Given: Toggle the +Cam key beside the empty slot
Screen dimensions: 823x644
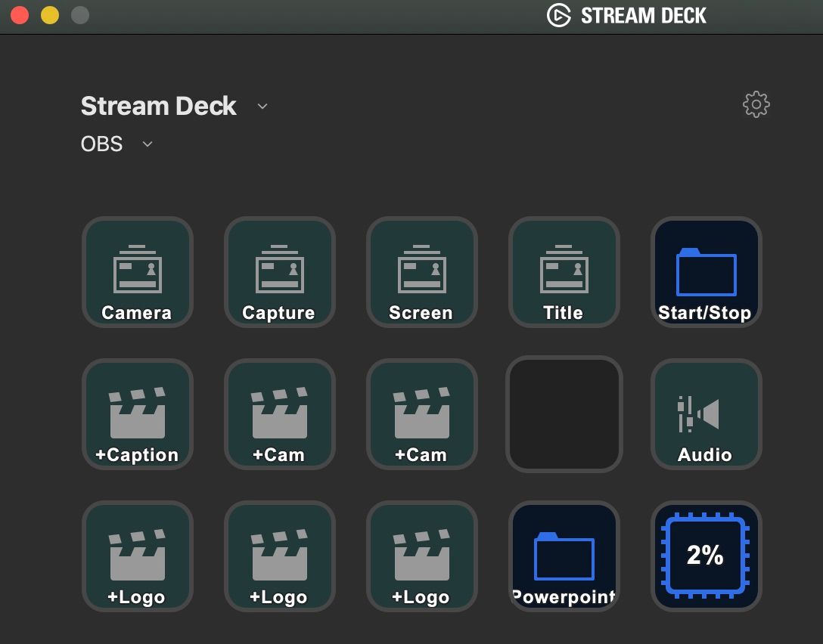Looking at the screenshot, I should point(421,414).
